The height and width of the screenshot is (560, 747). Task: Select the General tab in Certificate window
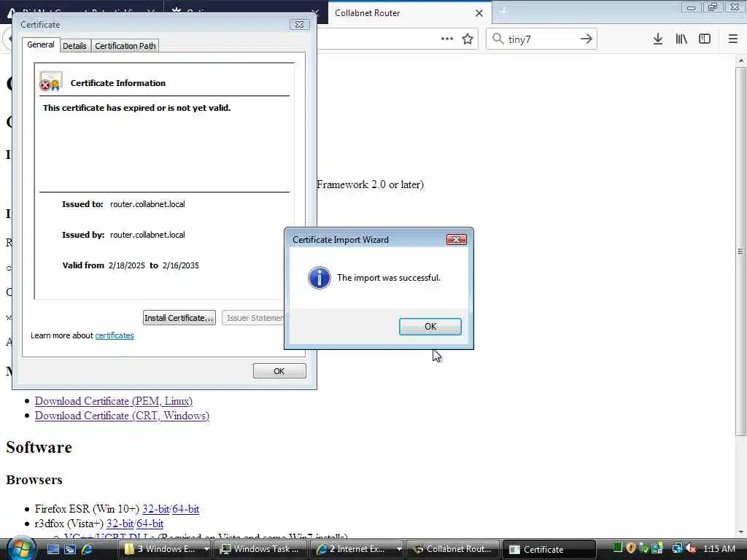(41, 44)
